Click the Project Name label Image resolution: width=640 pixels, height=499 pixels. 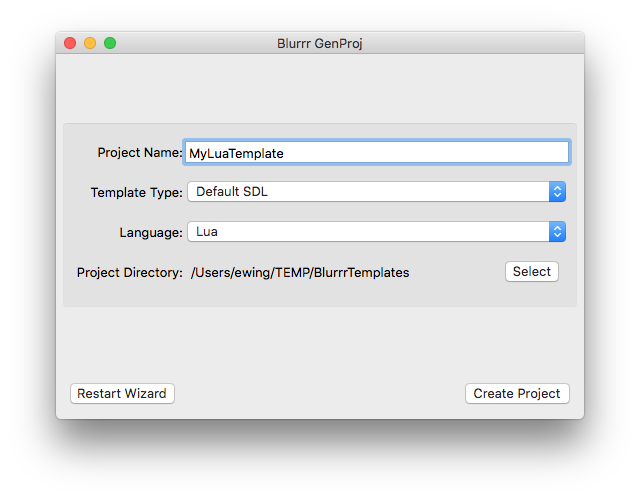[x=139, y=153]
